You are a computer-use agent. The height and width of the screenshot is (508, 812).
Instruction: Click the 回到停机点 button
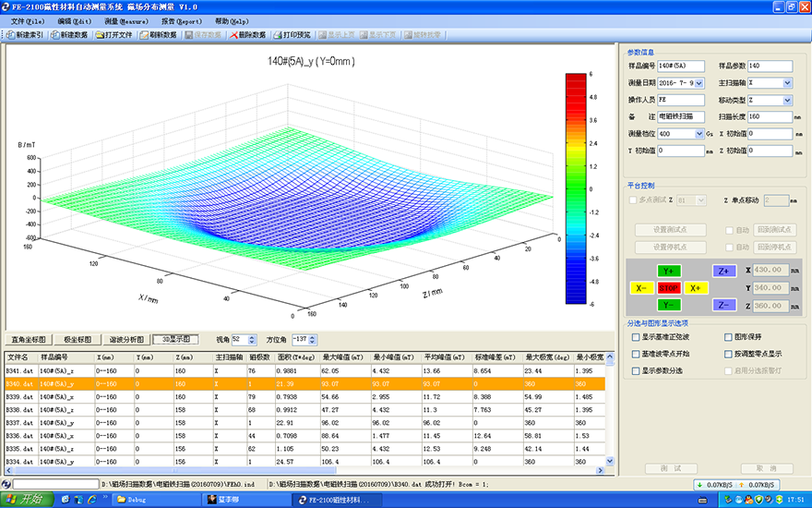point(775,248)
